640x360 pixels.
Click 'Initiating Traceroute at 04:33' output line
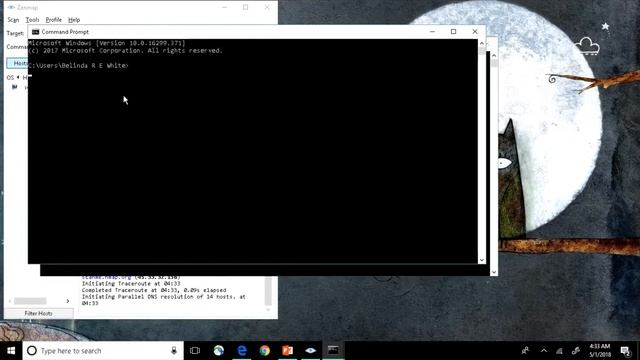[x=131, y=283]
